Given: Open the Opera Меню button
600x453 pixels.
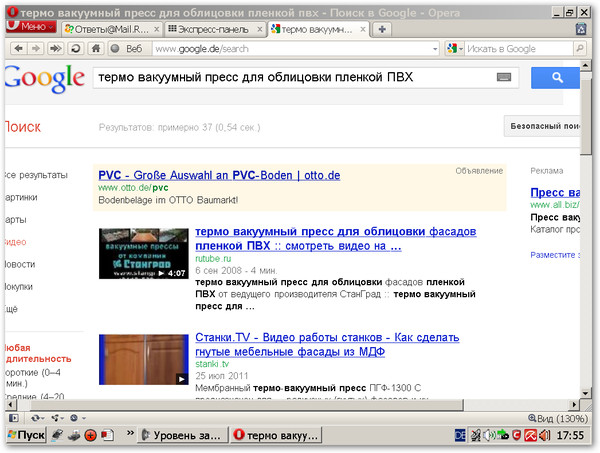Looking at the screenshot, I should (x=31, y=26).
